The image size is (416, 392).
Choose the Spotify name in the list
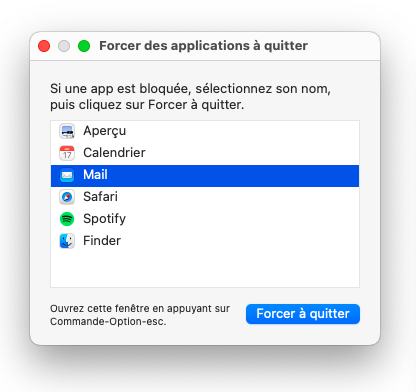point(105,219)
